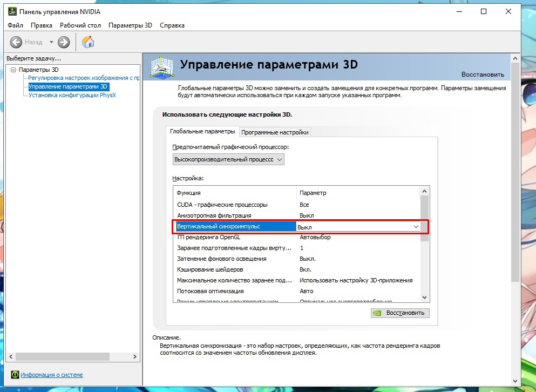Image resolution: width=536 pixels, height=392 pixels.
Task: Collapse the Параметры 3D tree node
Action: [x=13, y=70]
